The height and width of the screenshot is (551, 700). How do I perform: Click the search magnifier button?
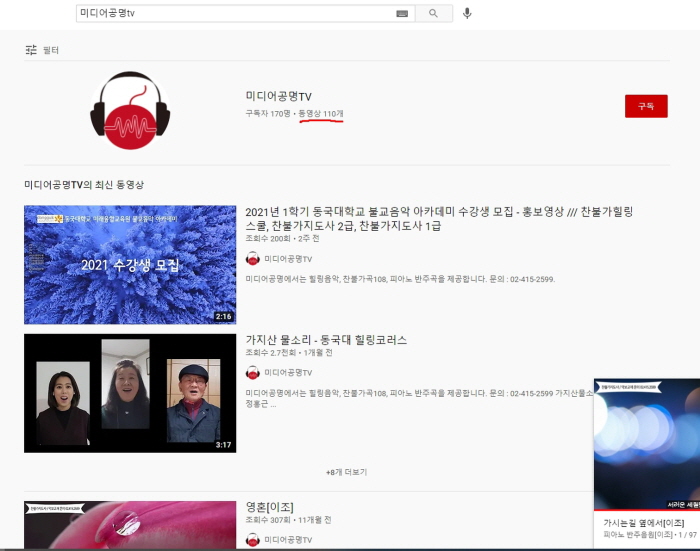coord(433,13)
